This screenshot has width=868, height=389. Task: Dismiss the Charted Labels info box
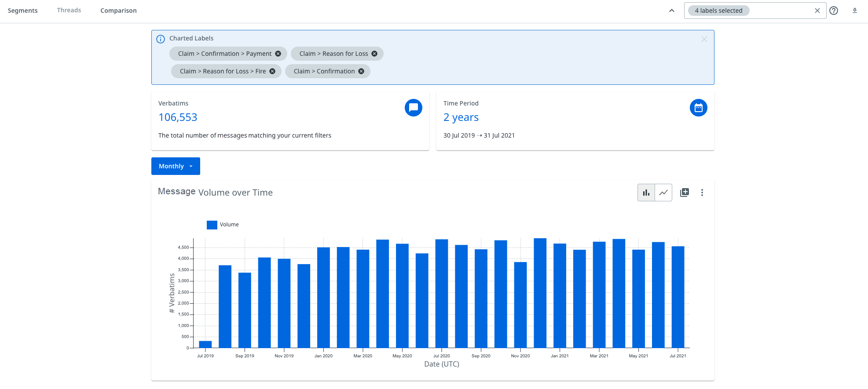coord(704,39)
